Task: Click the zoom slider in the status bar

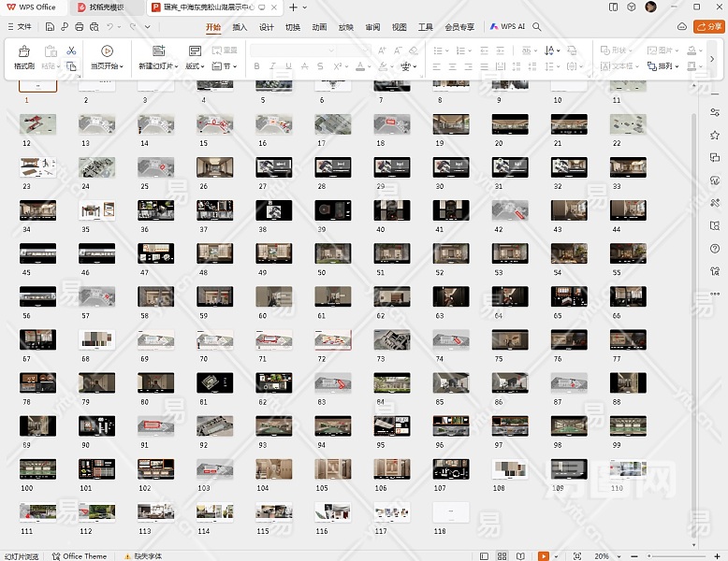Action: (674, 555)
